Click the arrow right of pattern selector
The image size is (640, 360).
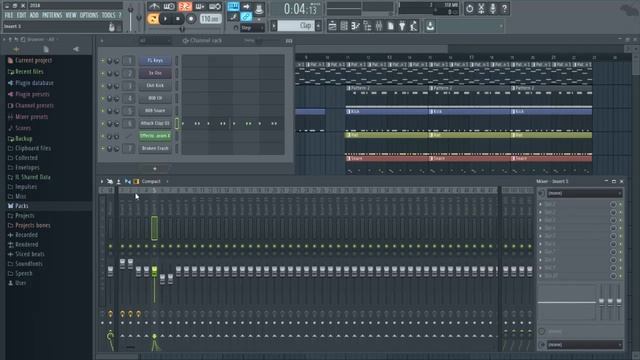319,26
